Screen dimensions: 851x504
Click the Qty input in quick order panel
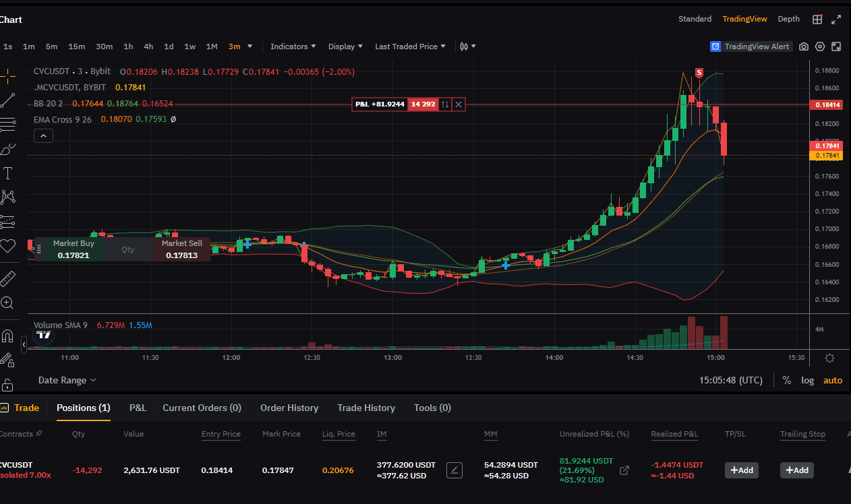click(128, 249)
